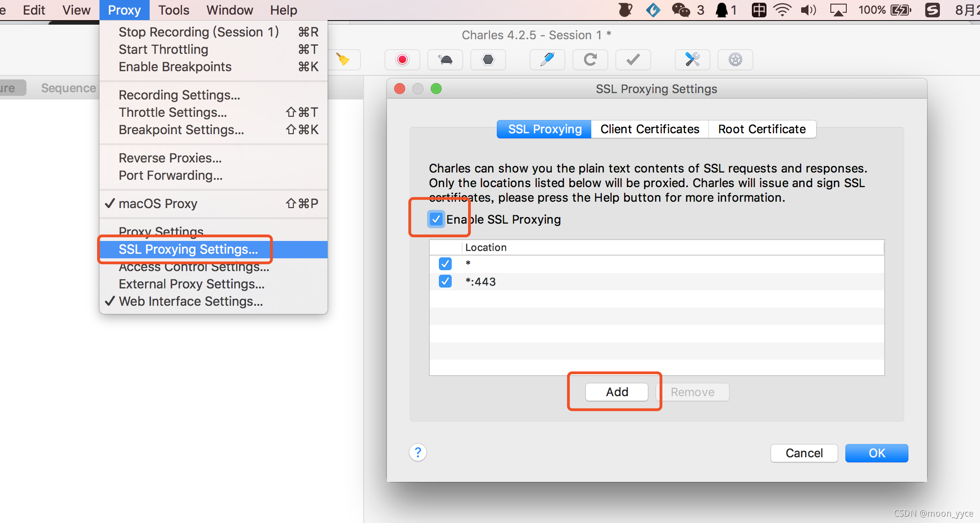Viewport: 980px width, 523px height.
Task: Select the *:443 location row
Action: (657, 282)
